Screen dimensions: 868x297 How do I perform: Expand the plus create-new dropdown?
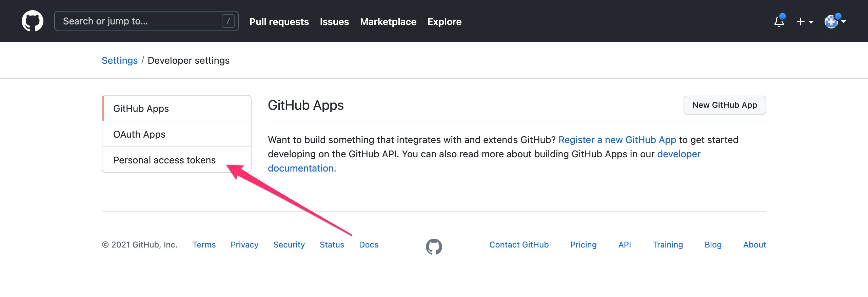805,22
